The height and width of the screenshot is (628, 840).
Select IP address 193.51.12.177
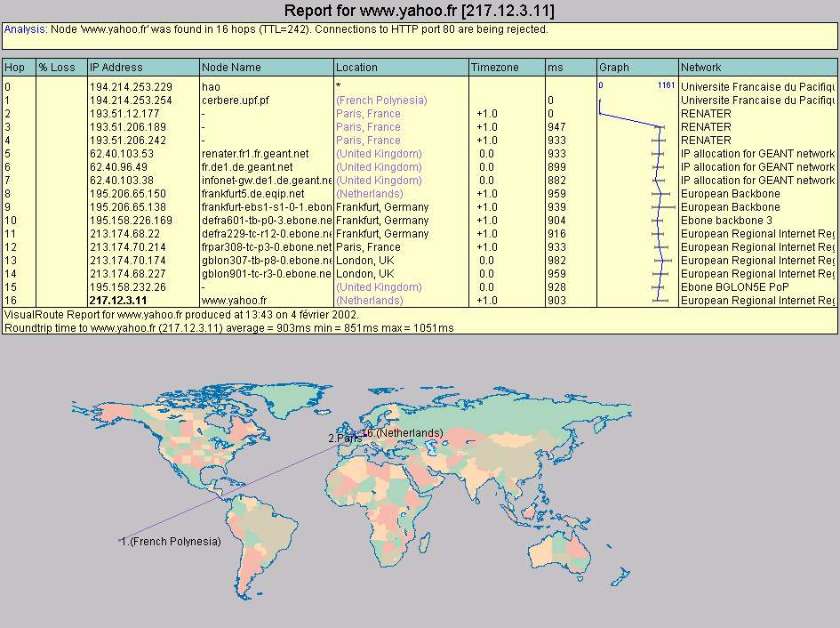pos(124,114)
